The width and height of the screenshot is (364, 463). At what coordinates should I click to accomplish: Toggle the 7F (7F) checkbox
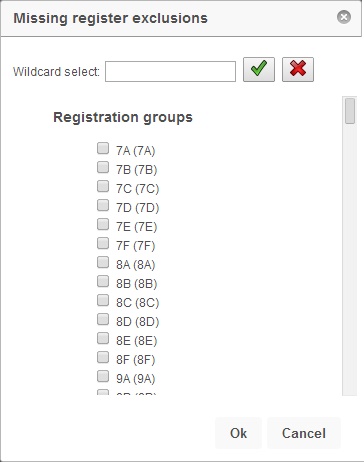(x=103, y=243)
